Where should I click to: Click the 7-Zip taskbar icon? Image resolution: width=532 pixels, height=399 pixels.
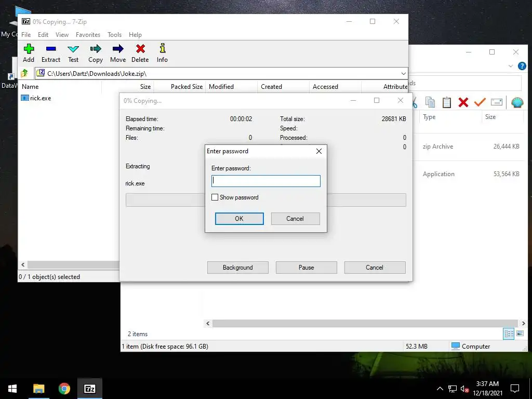coord(89,389)
